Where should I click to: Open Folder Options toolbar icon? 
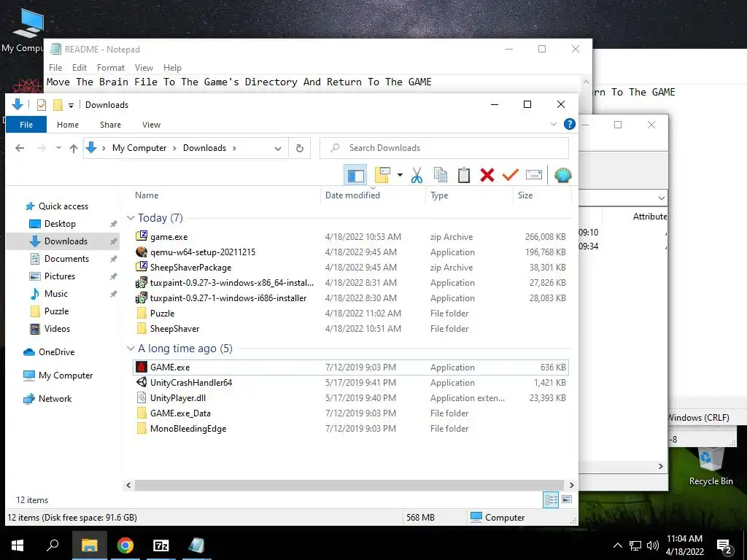[382, 175]
